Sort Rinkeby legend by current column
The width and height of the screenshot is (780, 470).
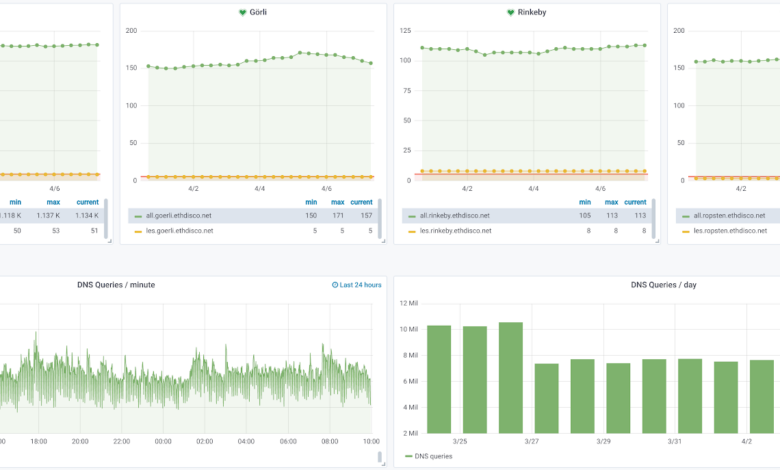636,202
